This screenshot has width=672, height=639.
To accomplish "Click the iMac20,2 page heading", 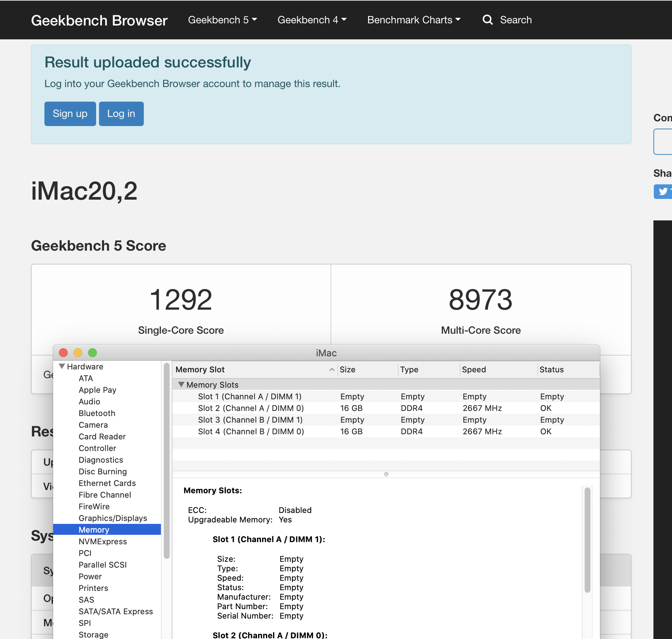I will pyautogui.click(x=84, y=191).
